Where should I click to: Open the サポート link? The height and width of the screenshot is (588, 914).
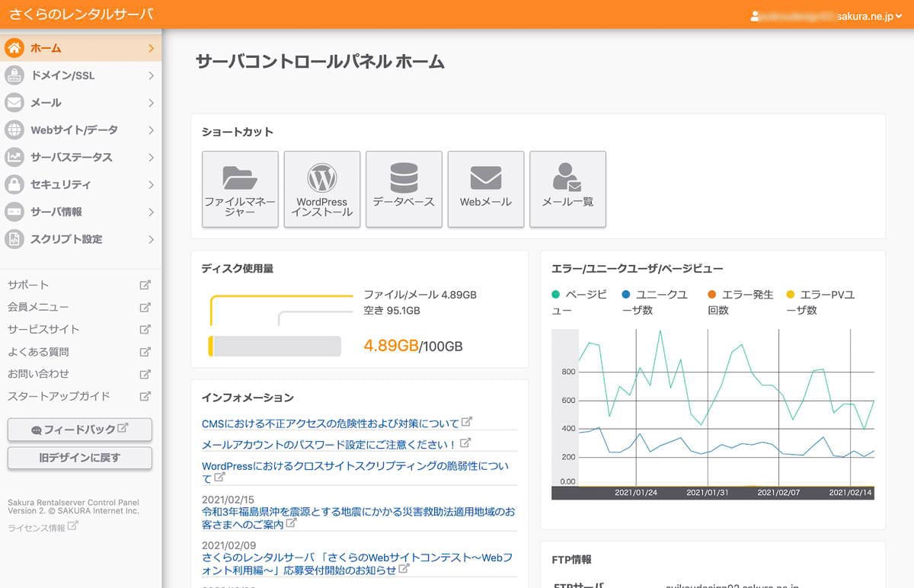(28, 285)
